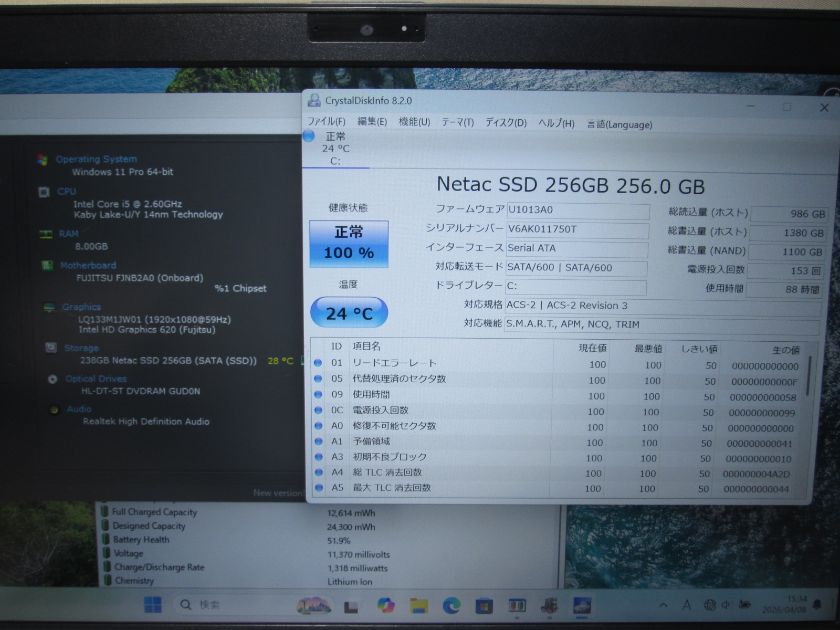This screenshot has width=840, height=630.
Task: Click the 24 °C temperature button
Action: pyautogui.click(x=349, y=313)
